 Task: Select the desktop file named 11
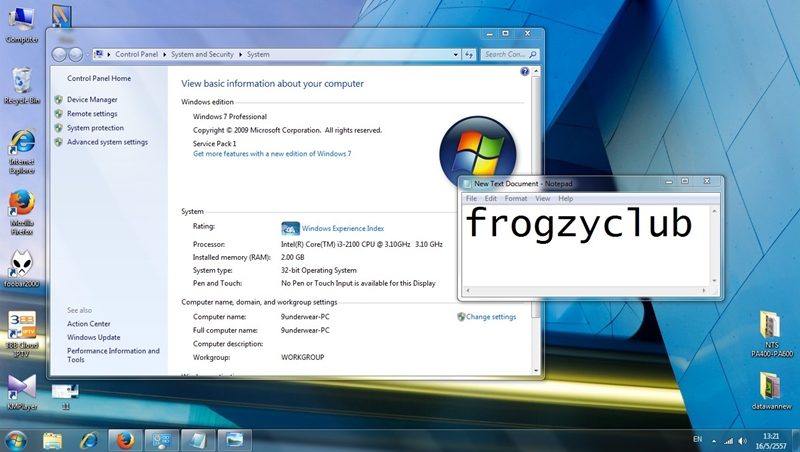[65, 396]
